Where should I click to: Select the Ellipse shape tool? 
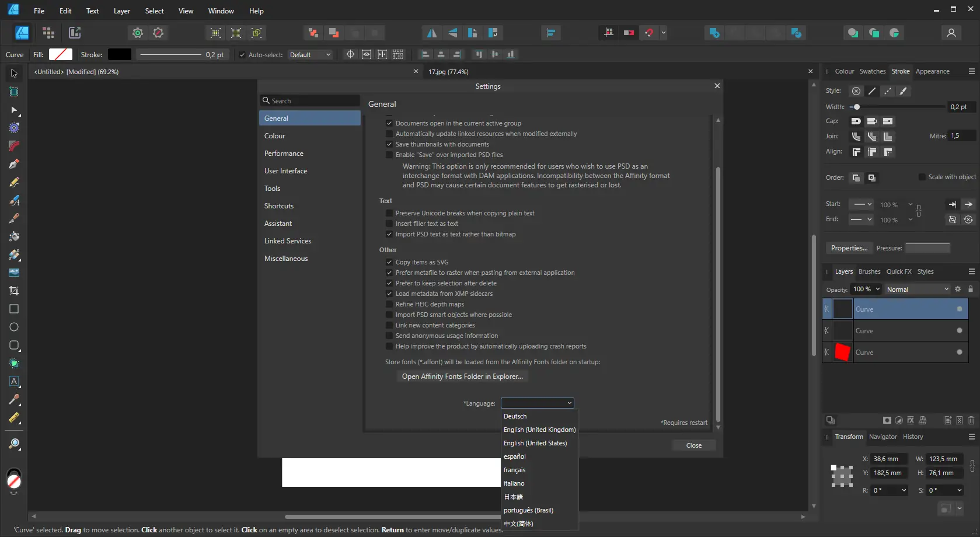14,327
